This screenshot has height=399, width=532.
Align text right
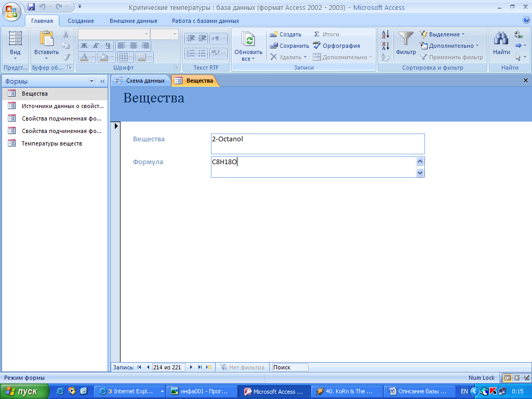pos(145,46)
